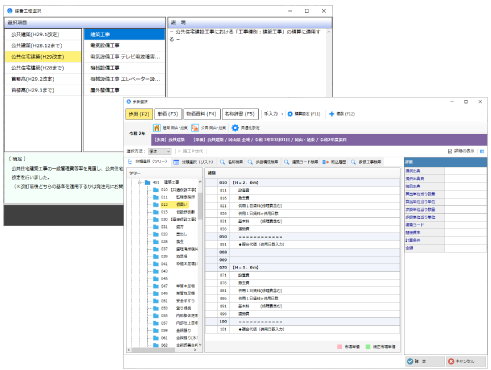Click the folder icon of tree item 011
This screenshot has height=370, width=491.
(155, 197)
